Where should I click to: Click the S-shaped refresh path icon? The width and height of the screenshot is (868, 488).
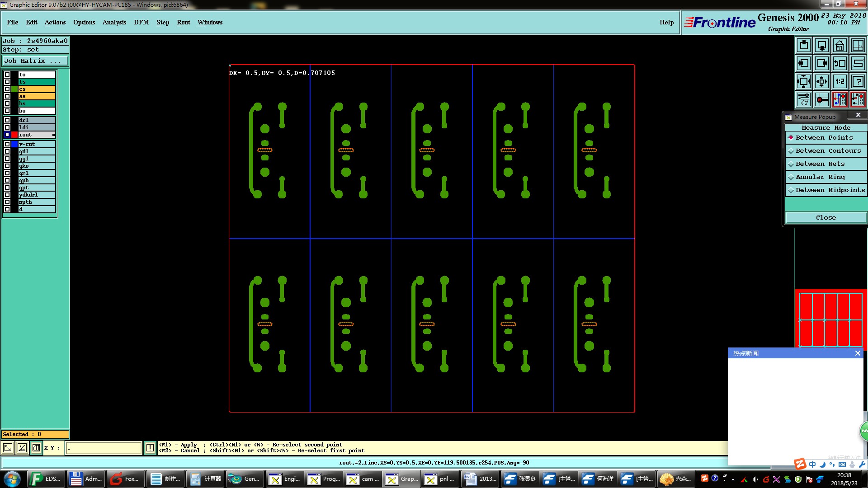click(x=858, y=63)
